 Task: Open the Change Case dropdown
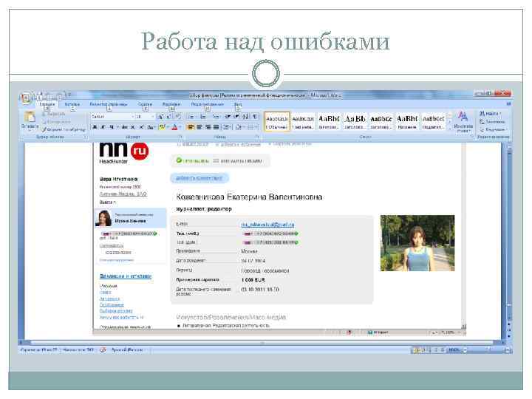click(151, 127)
